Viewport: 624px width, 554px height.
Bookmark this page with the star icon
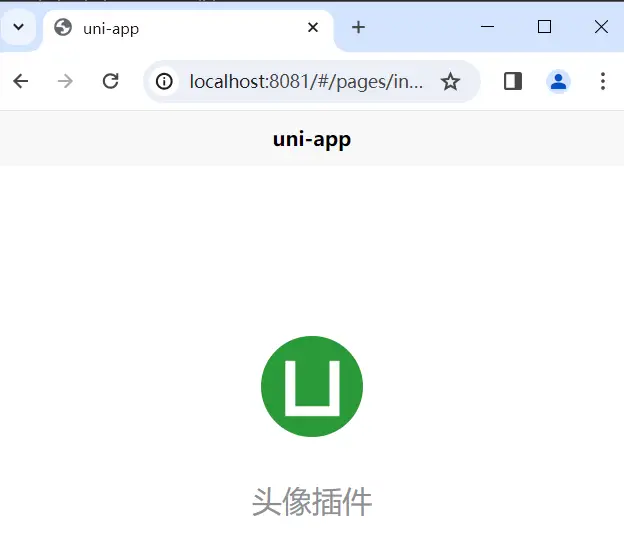tap(450, 82)
